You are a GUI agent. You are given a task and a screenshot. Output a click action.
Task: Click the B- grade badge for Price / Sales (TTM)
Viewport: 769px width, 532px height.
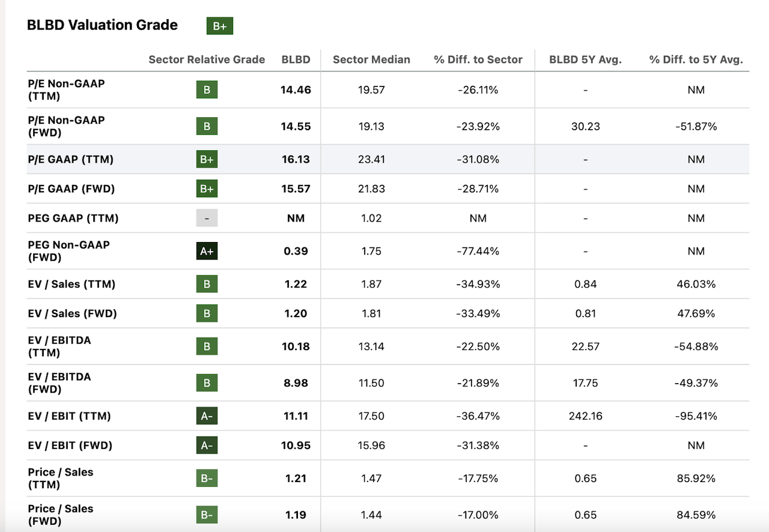pyautogui.click(x=207, y=479)
